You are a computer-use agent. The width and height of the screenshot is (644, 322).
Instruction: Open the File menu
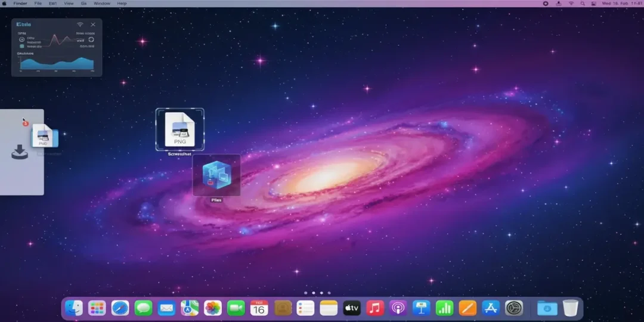[38, 4]
